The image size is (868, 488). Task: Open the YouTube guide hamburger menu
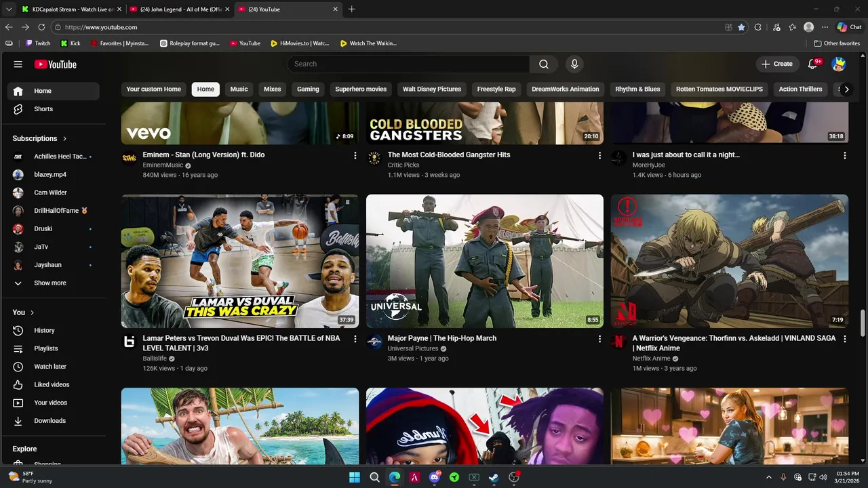pos(18,64)
